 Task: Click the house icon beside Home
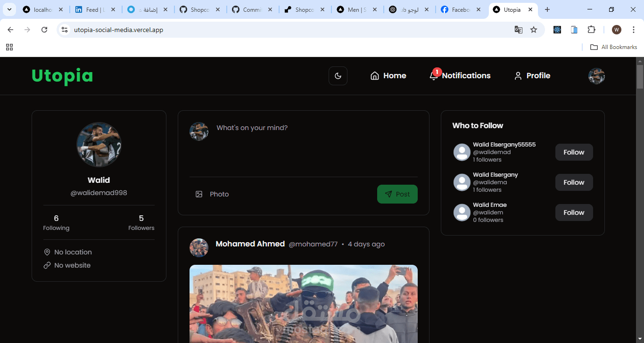tap(375, 76)
